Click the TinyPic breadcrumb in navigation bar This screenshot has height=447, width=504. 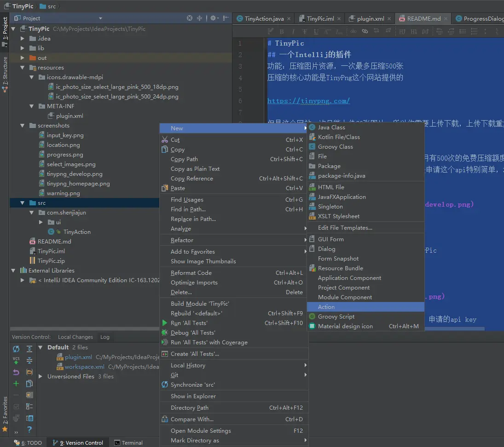(x=19, y=6)
